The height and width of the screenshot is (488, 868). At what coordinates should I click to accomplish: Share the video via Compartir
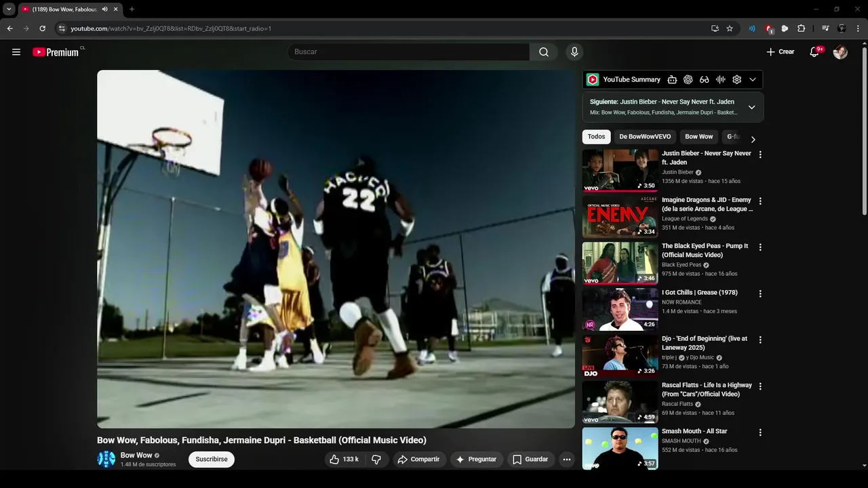coord(418,460)
